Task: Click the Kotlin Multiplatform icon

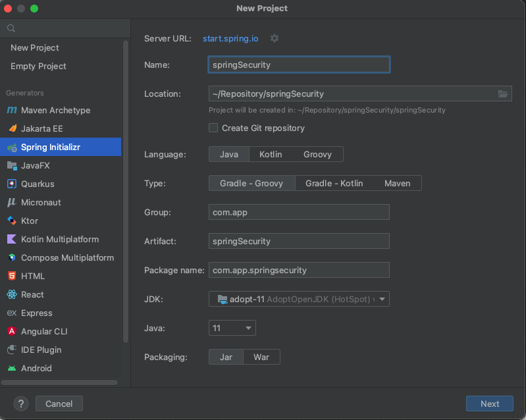Action: [12, 239]
